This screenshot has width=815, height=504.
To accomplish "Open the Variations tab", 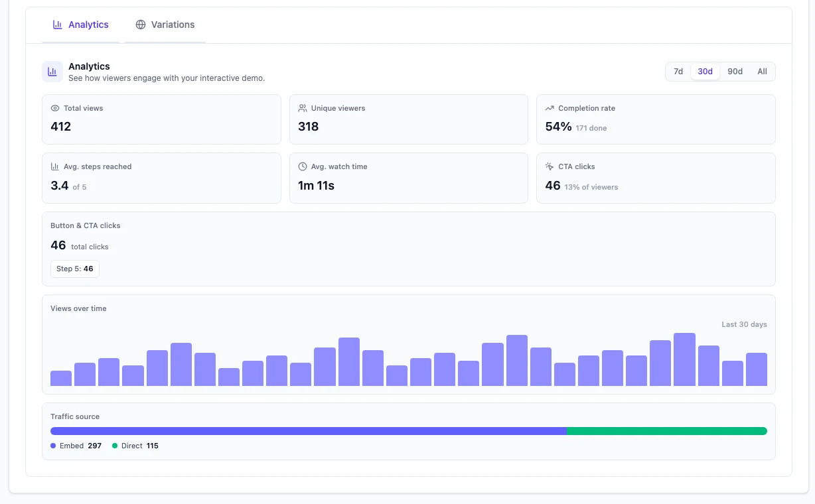I will [x=165, y=25].
